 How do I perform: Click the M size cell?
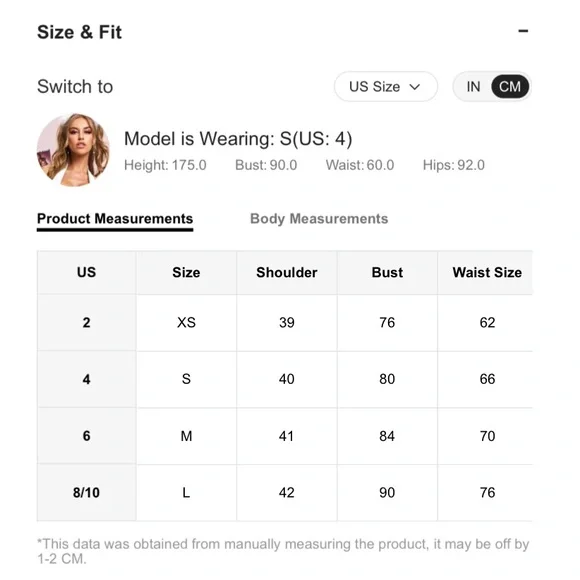click(x=186, y=436)
